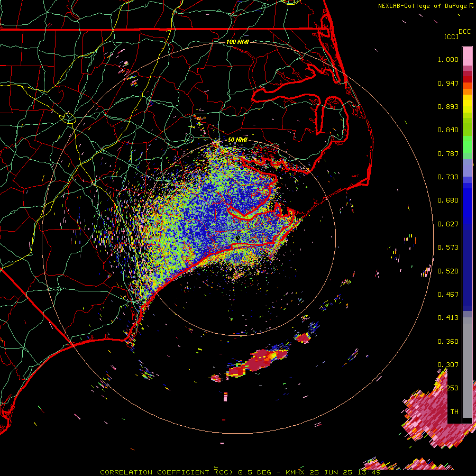Click the DCC product label above the color bar
Image resolution: width=476 pixels, height=476 pixels.
(465, 32)
